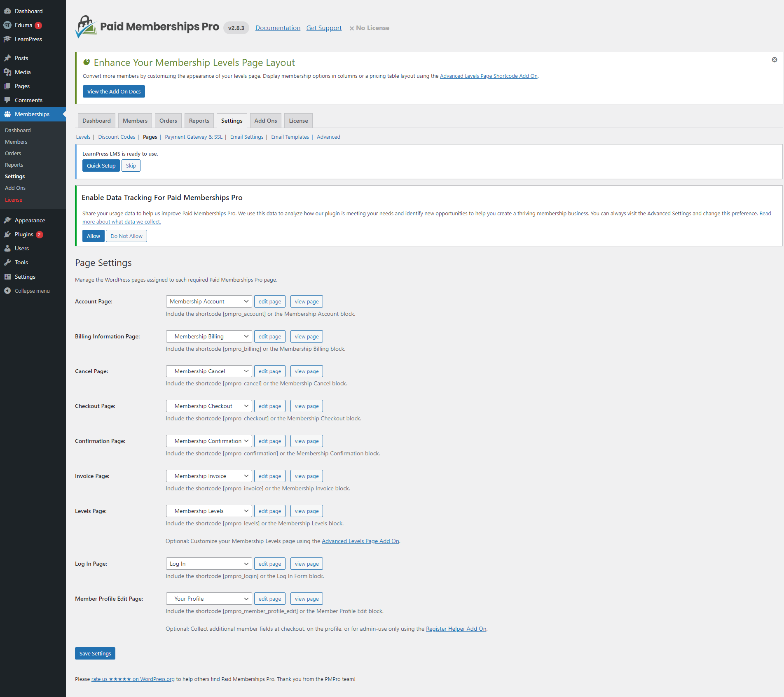Open the Account Page dropdown
This screenshot has width=784, height=697.
tap(209, 301)
